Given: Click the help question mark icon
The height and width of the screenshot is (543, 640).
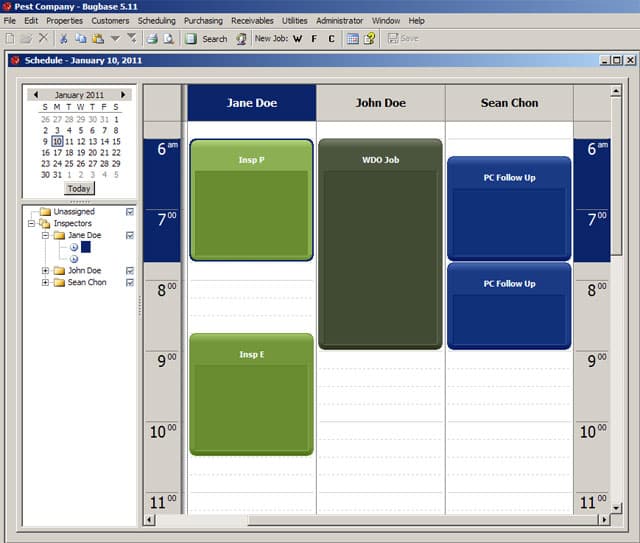Looking at the screenshot, I should tap(369, 39).
